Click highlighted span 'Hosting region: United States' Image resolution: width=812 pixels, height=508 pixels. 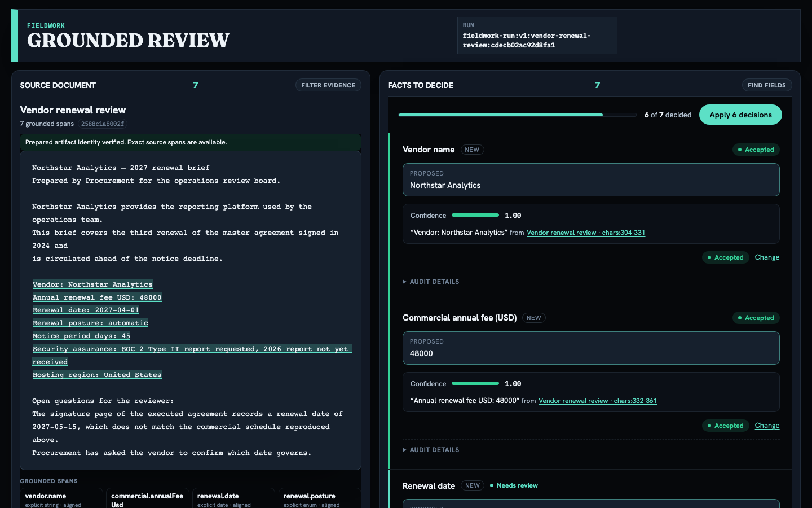coord(97,375)
